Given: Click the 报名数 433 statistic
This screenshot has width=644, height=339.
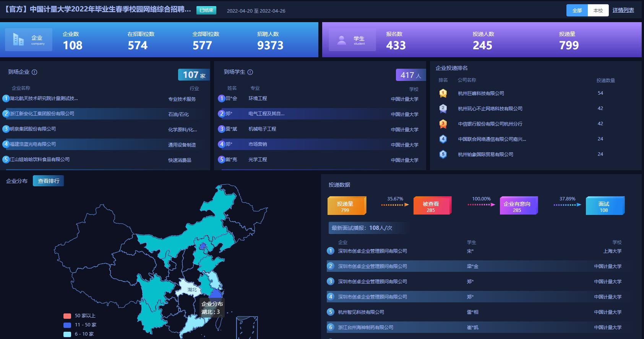Looking at the screenshot, I should [x=396, y=41].
